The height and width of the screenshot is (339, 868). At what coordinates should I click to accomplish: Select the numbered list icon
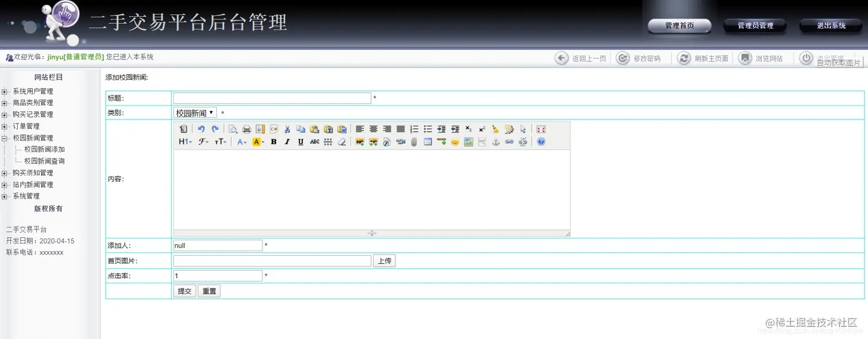(414, 129)
